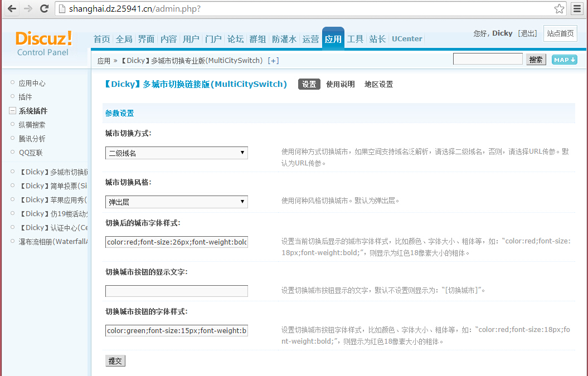Focus the admin search input box

click(x=488, y=59)
